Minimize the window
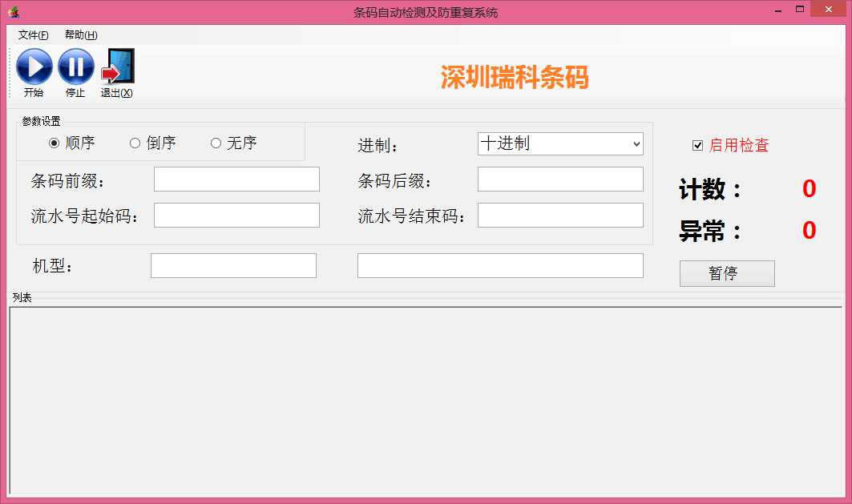The width and height of the screenshot is (852, 504). [x=778, y=10]
